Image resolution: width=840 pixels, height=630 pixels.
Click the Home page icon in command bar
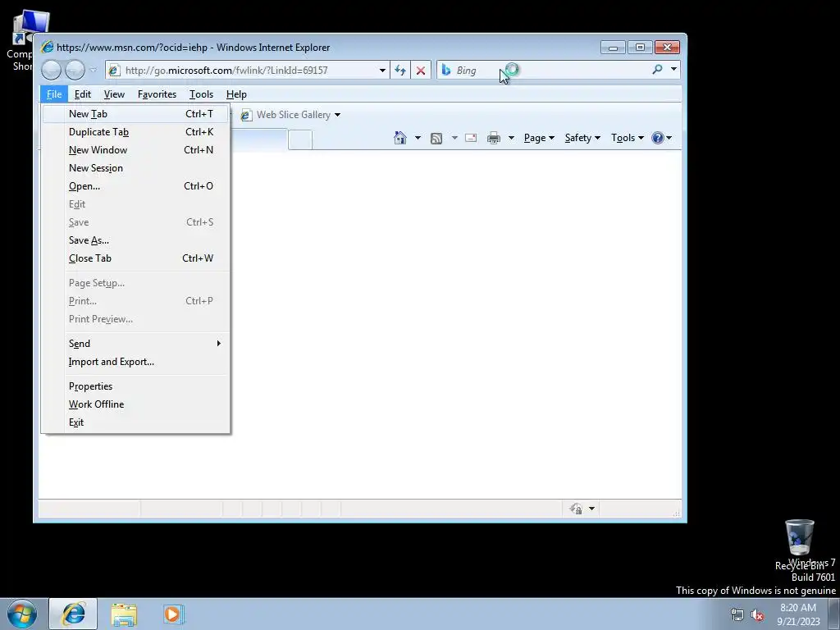tap(400, 138)
